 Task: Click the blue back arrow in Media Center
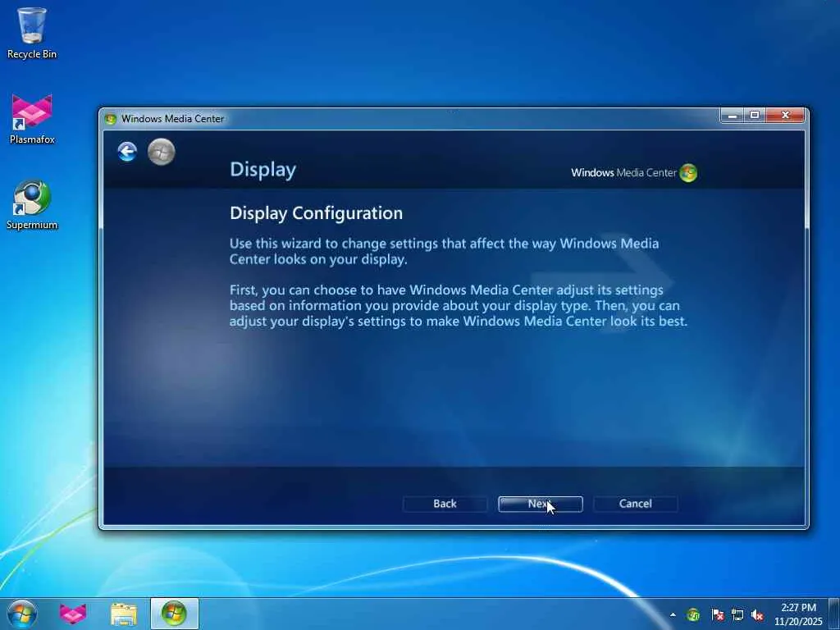pos(127,152)
